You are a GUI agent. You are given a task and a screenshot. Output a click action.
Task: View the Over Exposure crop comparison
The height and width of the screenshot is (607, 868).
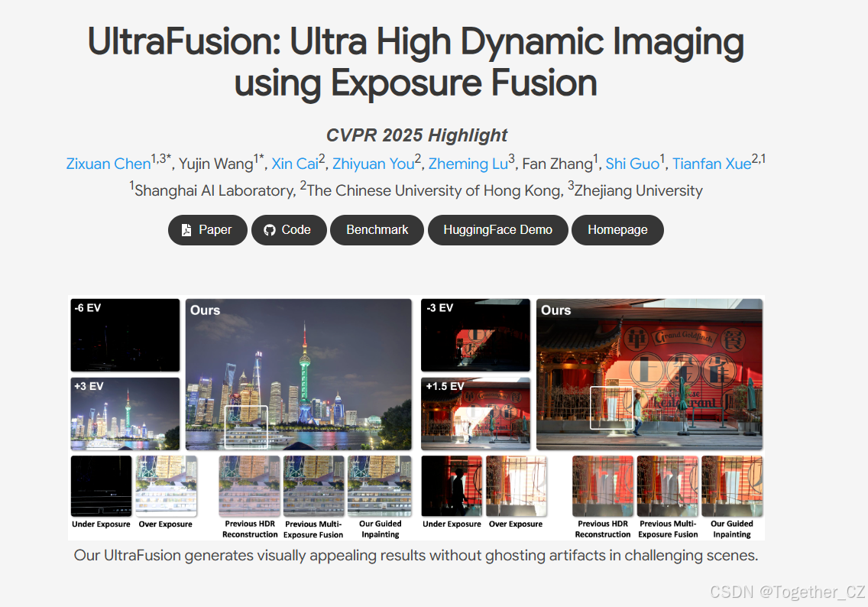[166, 485]
